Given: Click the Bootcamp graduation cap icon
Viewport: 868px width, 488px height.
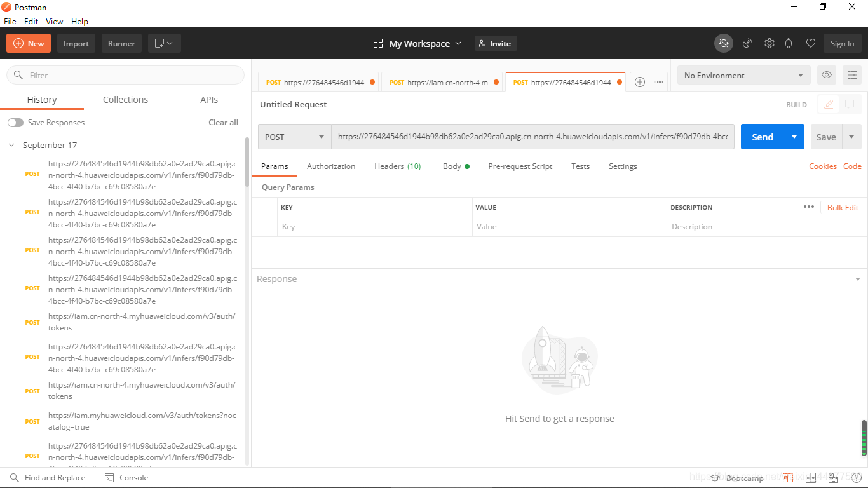Looking at the screenshot, I should (x=715, y=478).
